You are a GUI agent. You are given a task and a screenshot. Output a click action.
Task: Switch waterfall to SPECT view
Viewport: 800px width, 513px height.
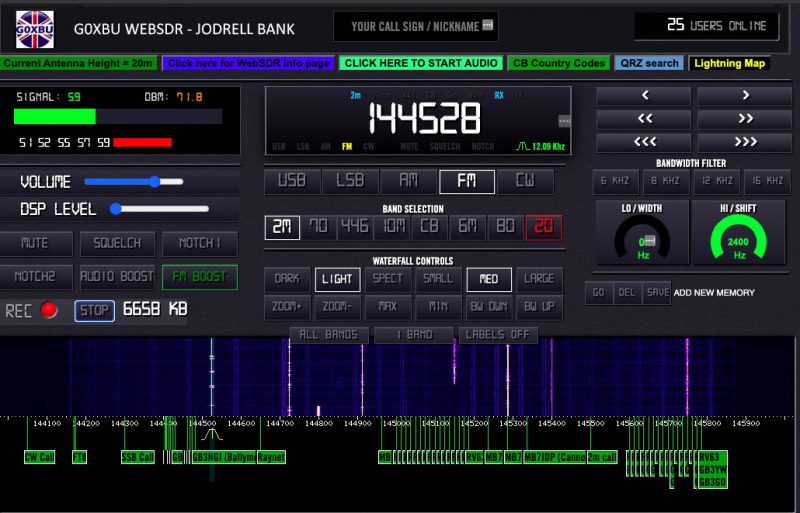(388, 279)
